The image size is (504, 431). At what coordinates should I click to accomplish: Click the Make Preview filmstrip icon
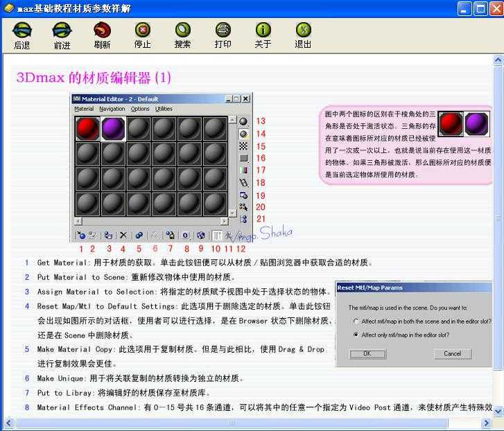243,183
